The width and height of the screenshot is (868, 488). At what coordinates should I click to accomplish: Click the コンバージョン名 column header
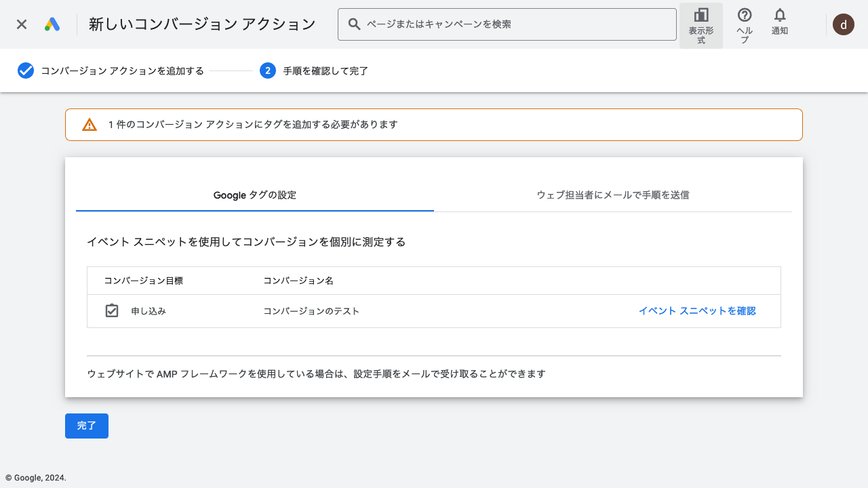pos(298,281)
